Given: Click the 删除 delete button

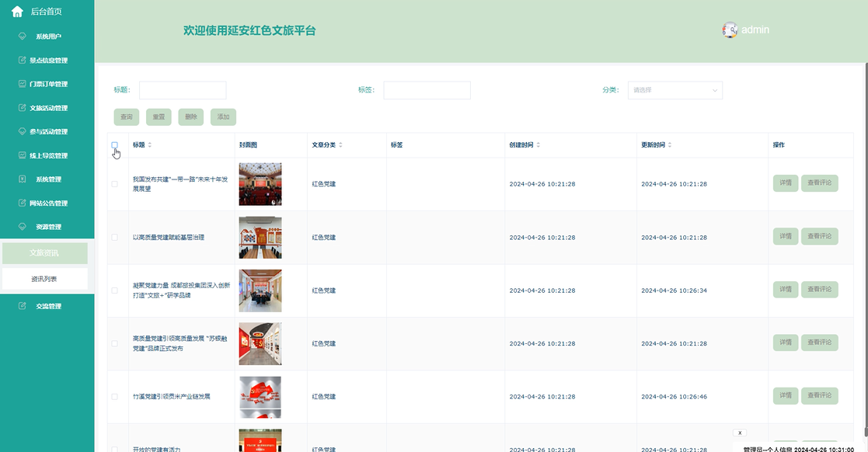Looking at the screenshot, I should pyautogui.click(x=191, y=116).
